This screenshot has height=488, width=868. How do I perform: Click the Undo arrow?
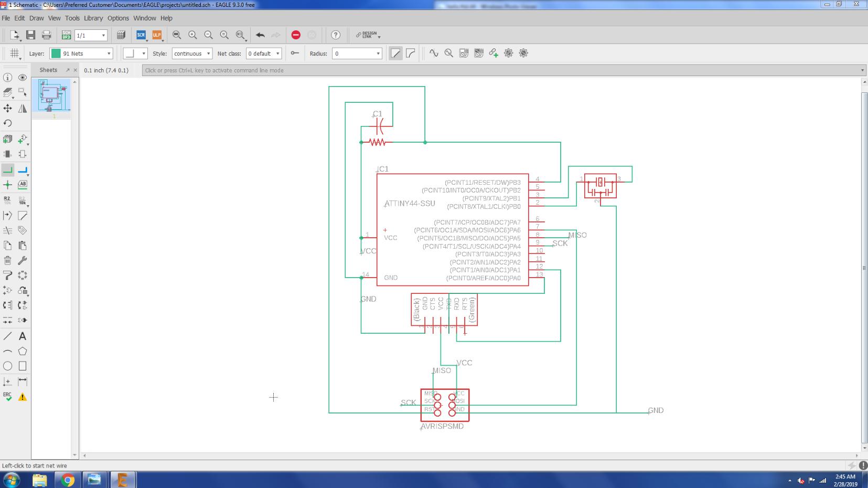260,35
